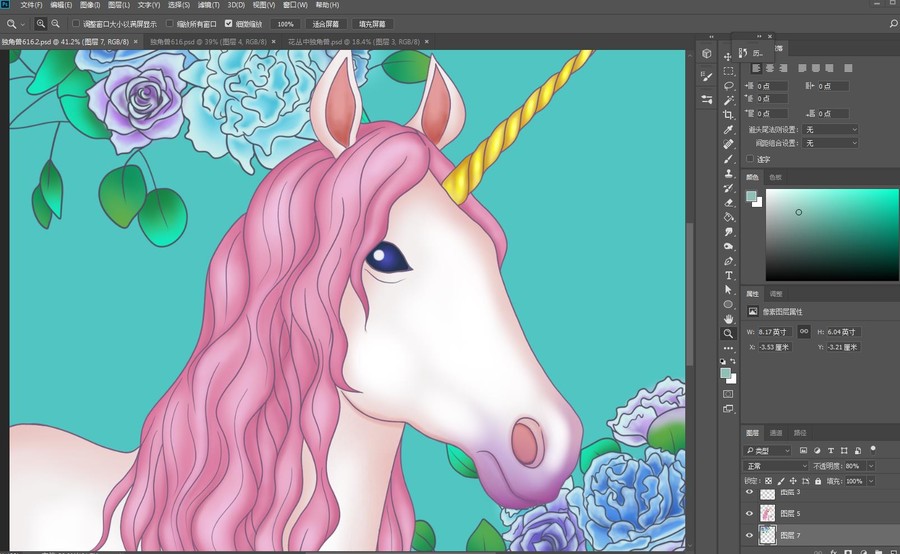The width and height of the screenshot is (900, 554).
Task: Select the Magic Wand tool
Action: 728,100
